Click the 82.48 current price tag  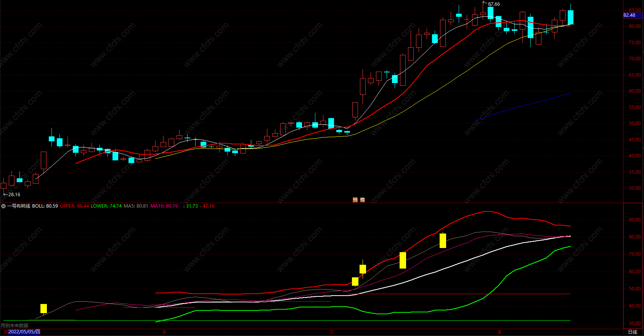(x=633, y=15)
